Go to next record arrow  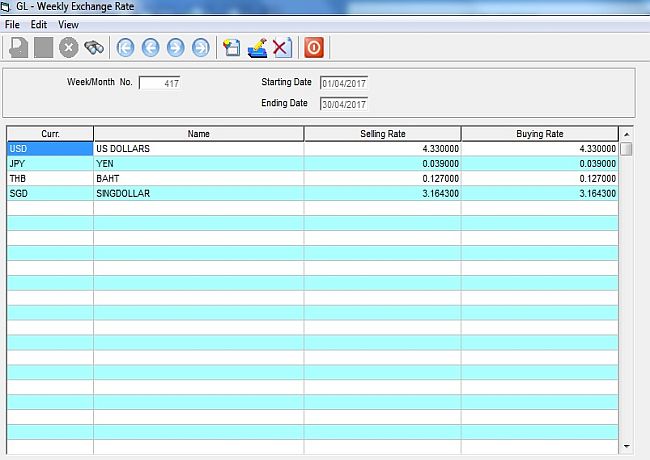(175, 47)
